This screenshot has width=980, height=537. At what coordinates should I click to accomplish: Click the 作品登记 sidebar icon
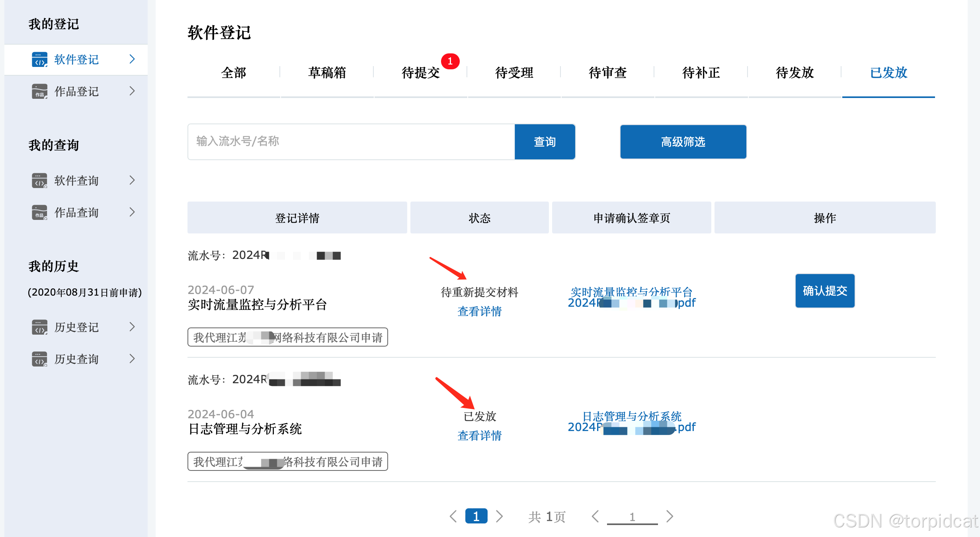pos(39,91)
